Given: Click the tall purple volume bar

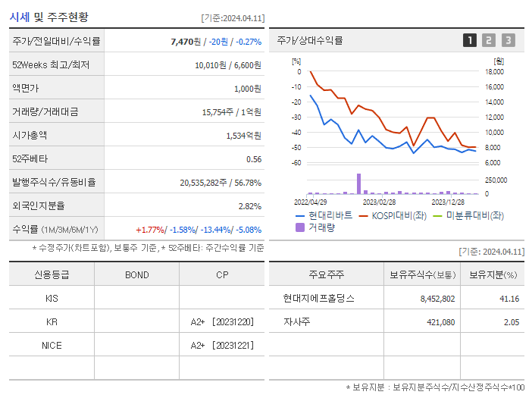Looking at the screenshot, I should [x=358, y=183].
